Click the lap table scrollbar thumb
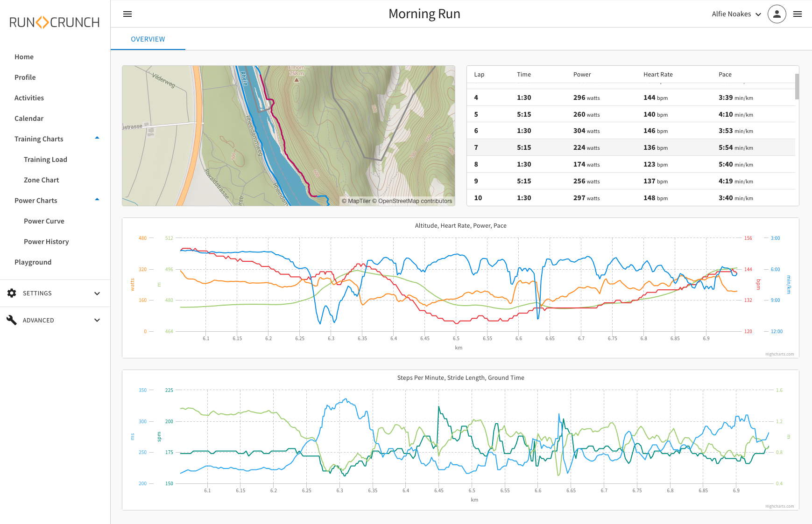812x524 pixels. tap(797, 86)
